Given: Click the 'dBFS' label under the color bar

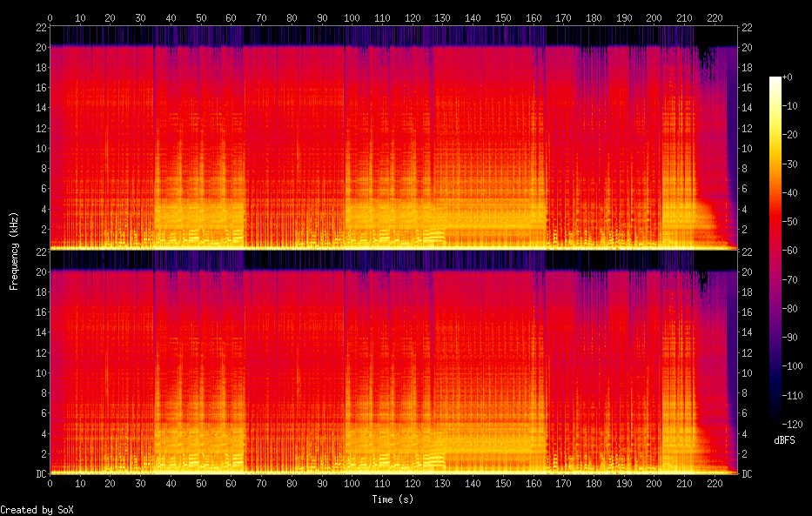Looking at the screenshot, I should (x=785, y=440).
